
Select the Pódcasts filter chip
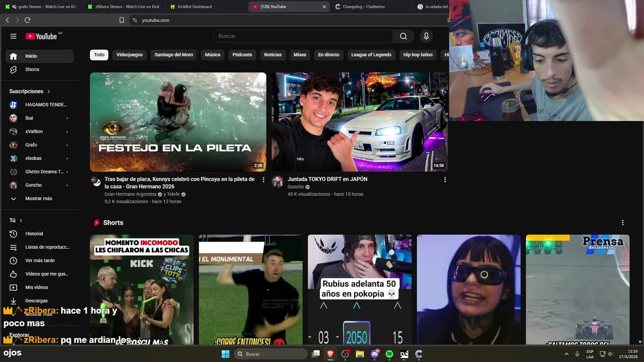[242, 55]
